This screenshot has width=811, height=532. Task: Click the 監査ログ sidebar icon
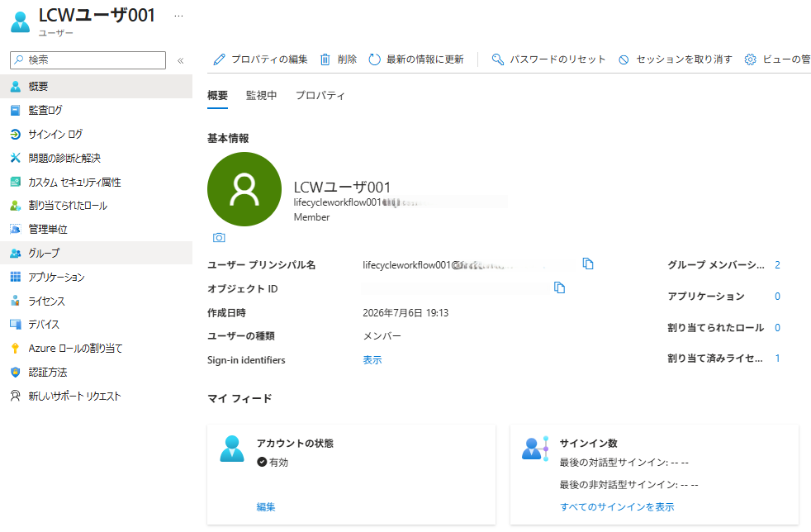pyautogui.click(x=16, y=110)
